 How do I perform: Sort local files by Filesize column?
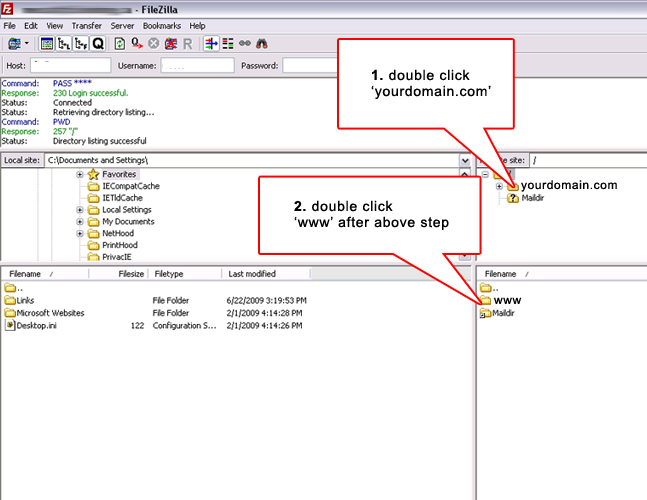[118, 274]
